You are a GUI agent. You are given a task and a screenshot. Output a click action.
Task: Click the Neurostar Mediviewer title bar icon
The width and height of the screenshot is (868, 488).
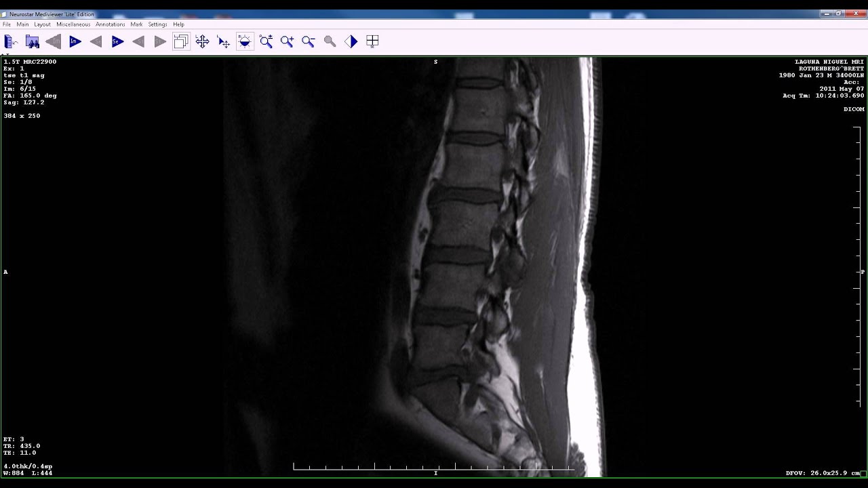4,14
